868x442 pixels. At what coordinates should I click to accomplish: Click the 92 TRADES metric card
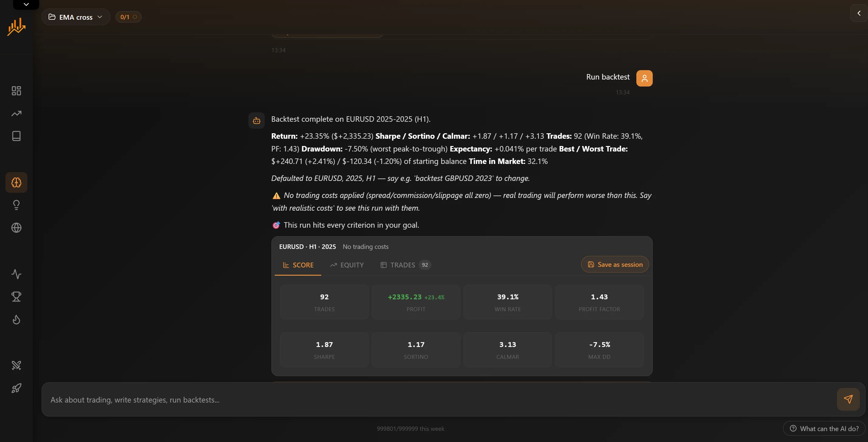[324, 302]
